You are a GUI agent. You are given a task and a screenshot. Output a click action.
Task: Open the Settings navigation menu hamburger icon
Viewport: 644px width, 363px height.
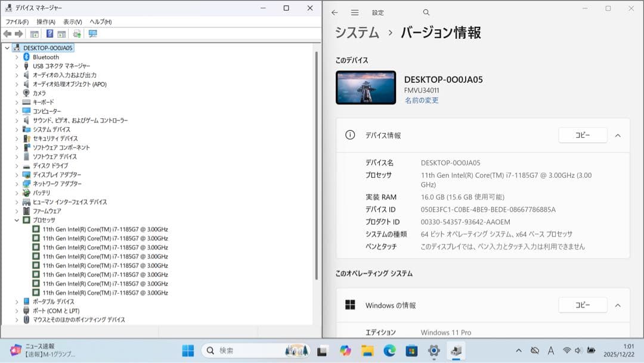point(354,12)
